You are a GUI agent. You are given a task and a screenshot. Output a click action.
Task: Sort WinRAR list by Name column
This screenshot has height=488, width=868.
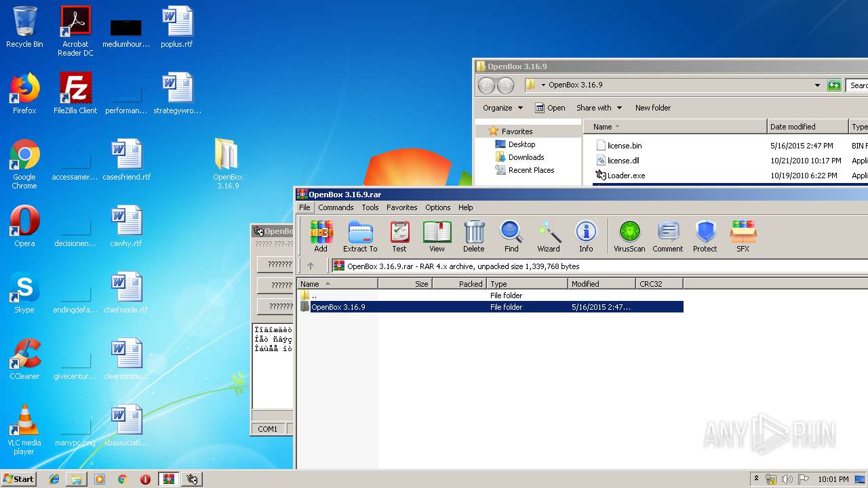coord(338,284)
